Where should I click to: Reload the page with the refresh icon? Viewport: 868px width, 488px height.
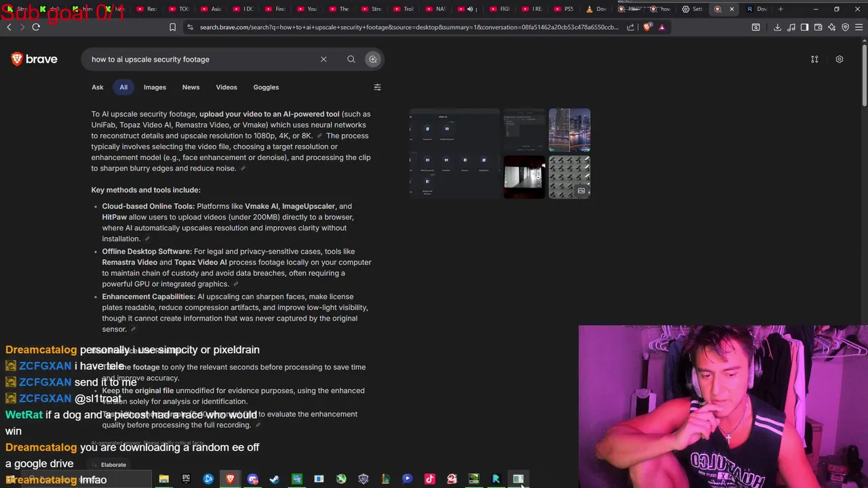(36, 27)
